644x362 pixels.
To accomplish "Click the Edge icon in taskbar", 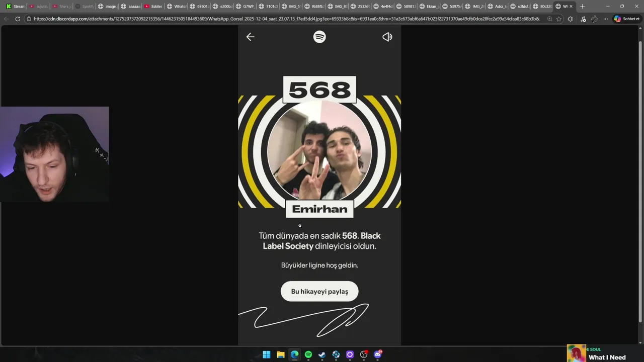I will pyautogui.click(x=294, y=354).
